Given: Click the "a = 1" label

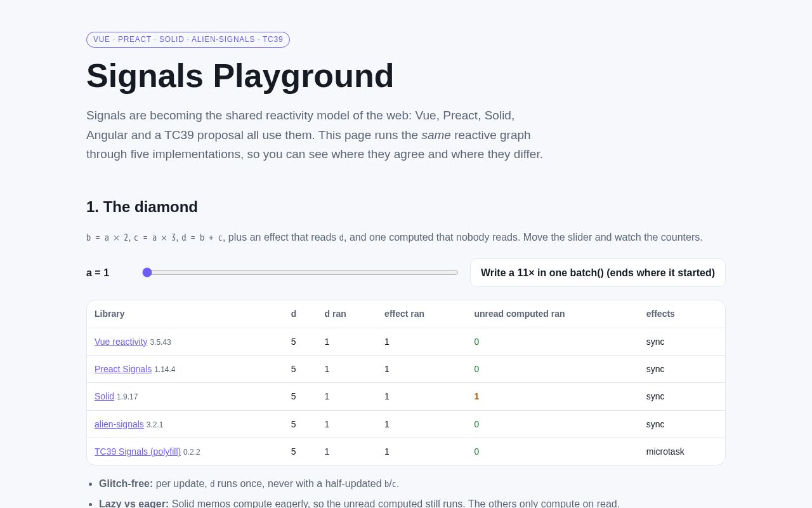Looking at the screenshot, I should 98,272.
